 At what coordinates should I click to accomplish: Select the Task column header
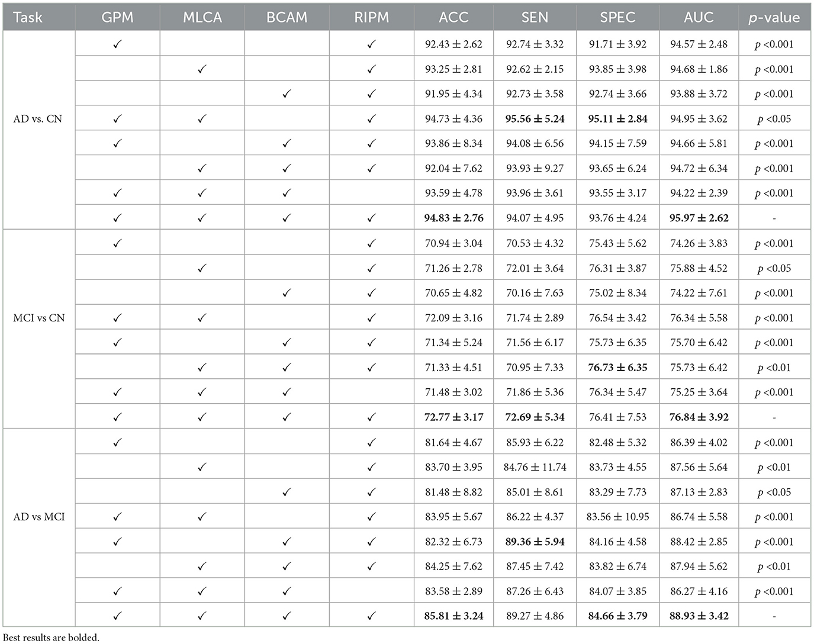click(x=28, y=18)
